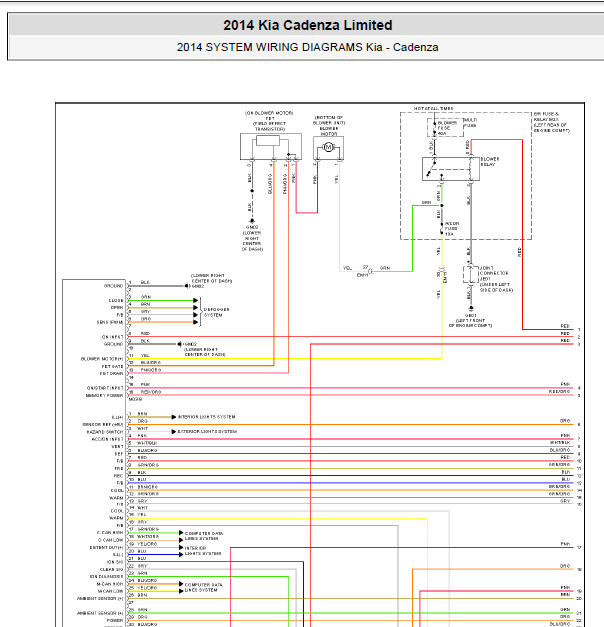Click the connector 27 between YEL and GRN wires
The height and width of the screenshot is (627, 604).
(x=368, y=271)
